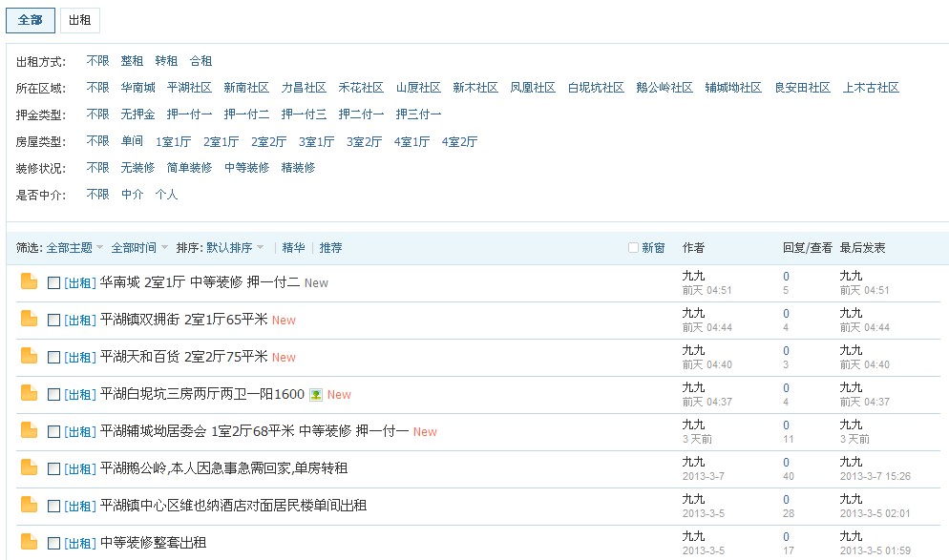Open the 默认排序 sort dropdown
This screenshot has width=949, height=560.
[x=236, y=248]
